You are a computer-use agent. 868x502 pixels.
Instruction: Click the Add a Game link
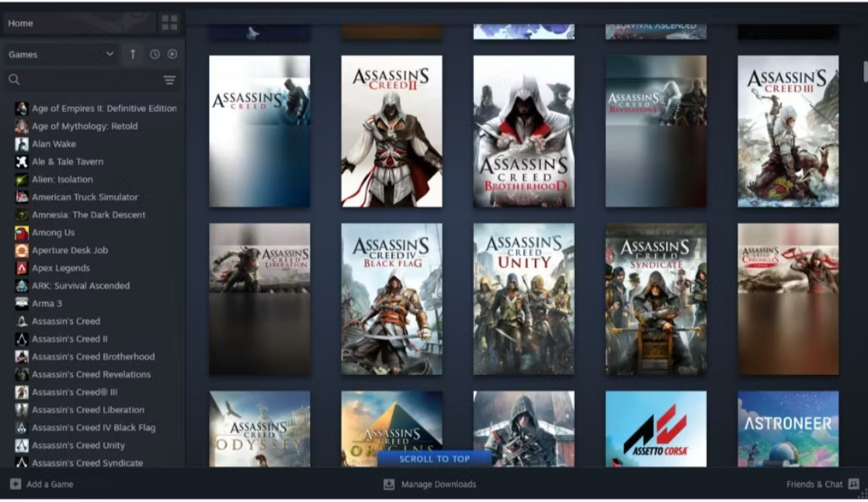(50, 484)
